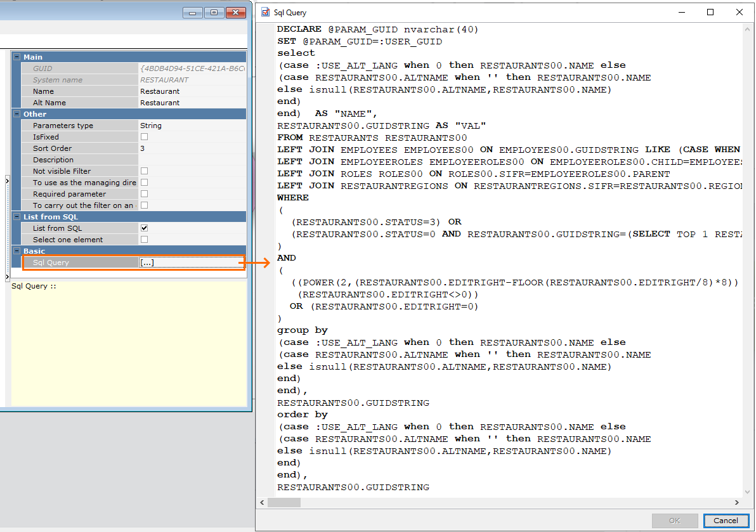This screenshot has width=756, height=532.
Task: Click the WHERE keyword line
Action: coord(292,198)
